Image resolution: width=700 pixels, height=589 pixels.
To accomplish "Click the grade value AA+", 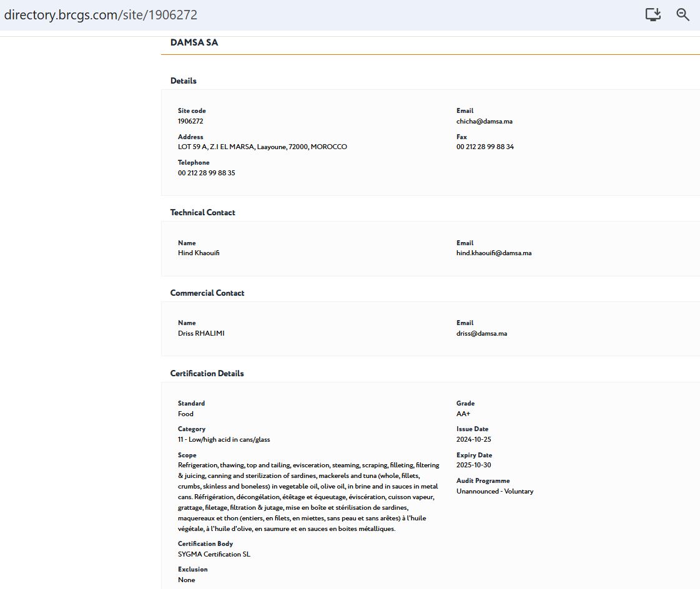I will pyautogui.click(x=463, y=414).
